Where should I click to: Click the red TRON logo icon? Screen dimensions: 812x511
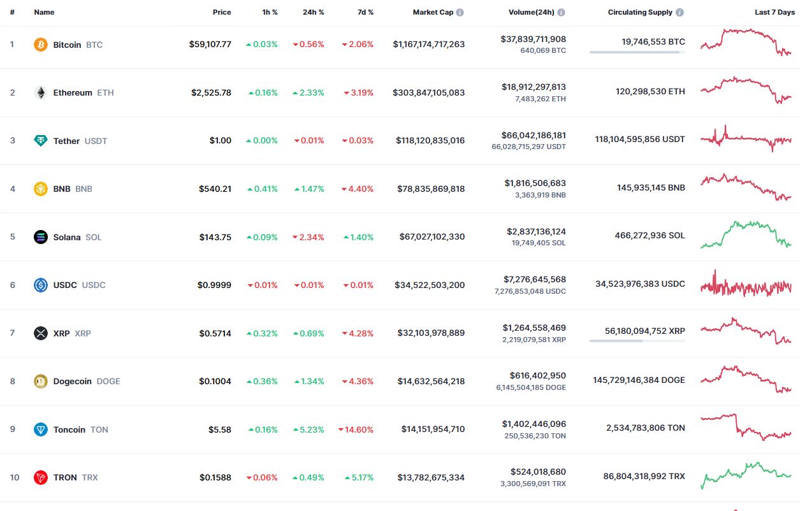click(41, 477)
